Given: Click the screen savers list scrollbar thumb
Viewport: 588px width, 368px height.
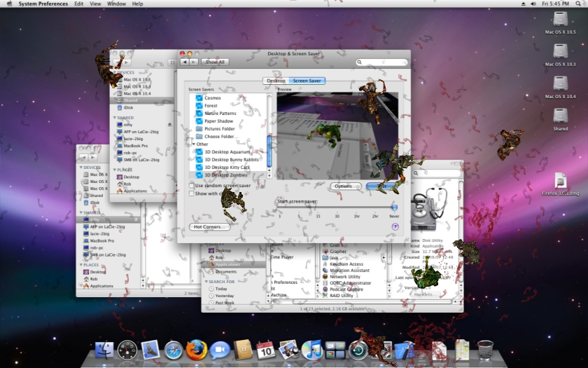Looking at the screenshot, I should 269,151.
